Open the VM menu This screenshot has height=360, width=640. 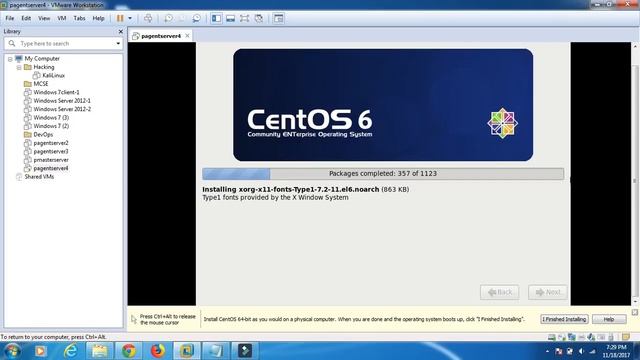(x=62, y=18)
